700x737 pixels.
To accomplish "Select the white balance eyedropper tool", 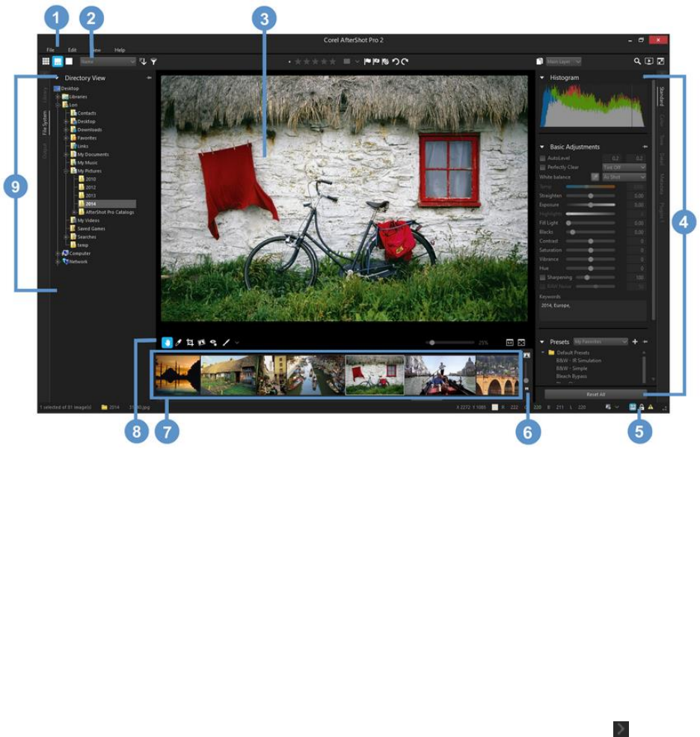I will pos(179,343).
